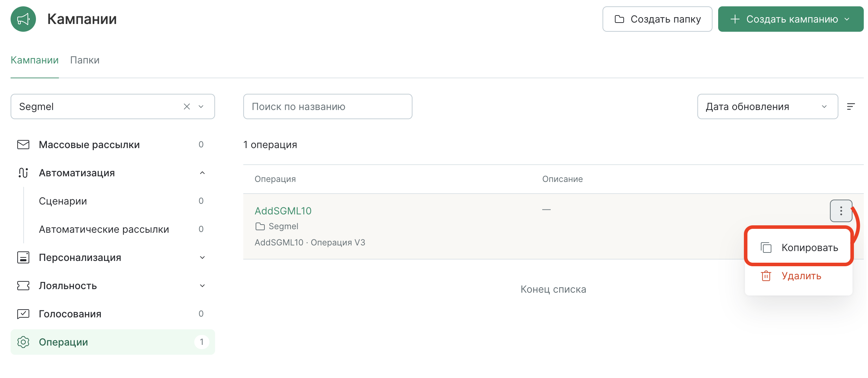Open the AddSGML10 operation link
Screen dimensions: 868x378
click(283, 211)
